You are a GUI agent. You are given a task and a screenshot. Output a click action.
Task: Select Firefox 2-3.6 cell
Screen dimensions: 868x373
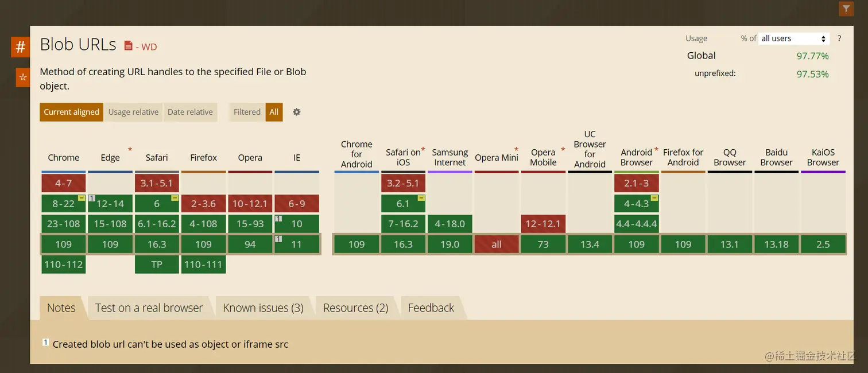[203, 204]
